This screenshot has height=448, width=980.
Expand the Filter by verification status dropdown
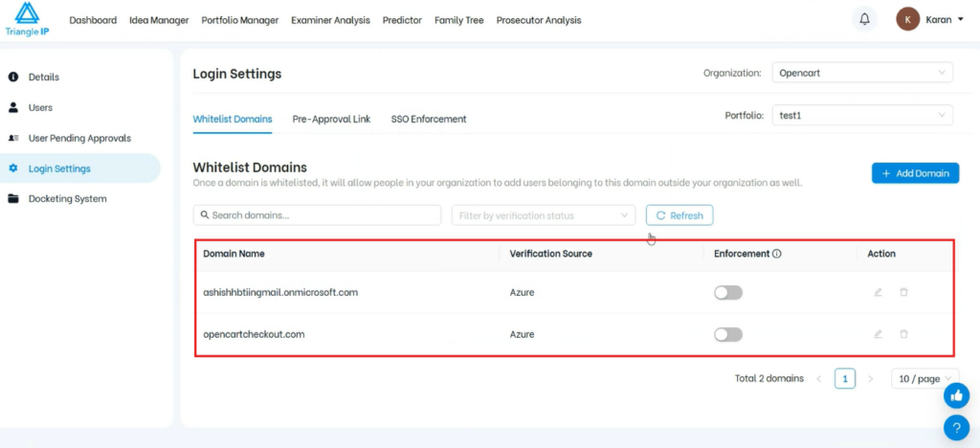tap(542, 215)
